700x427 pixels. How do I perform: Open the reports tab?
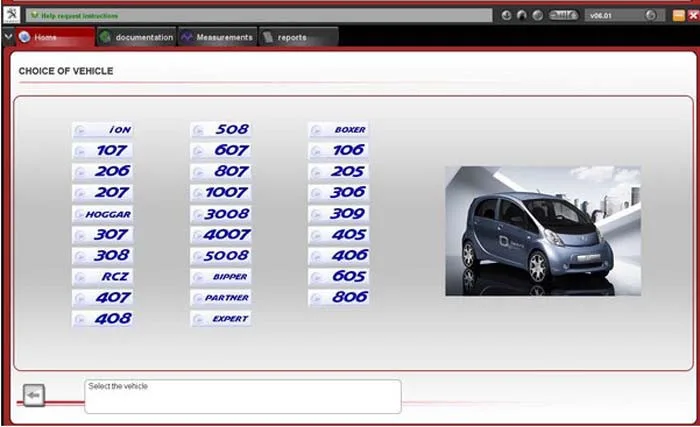[299, 37]
